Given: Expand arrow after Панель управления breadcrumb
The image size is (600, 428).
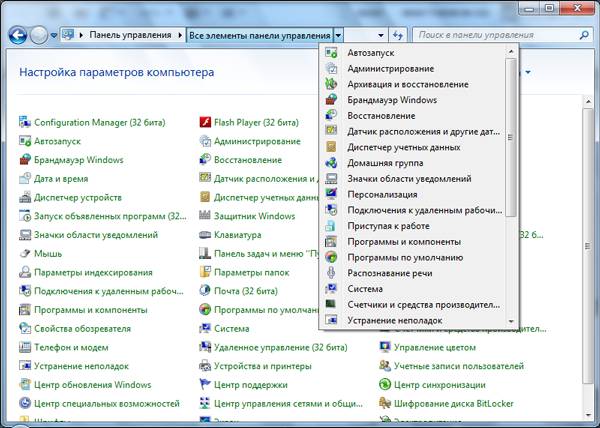Looking at the screenshot, I should point(180,35).
